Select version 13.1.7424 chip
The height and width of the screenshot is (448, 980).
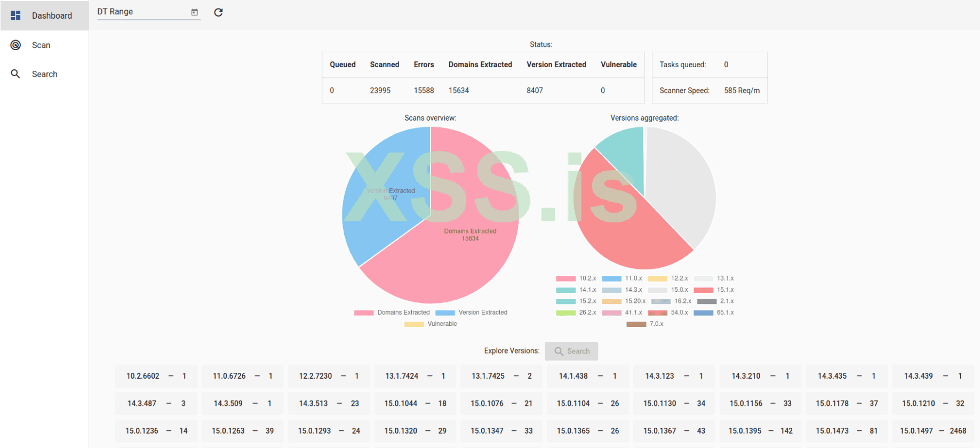pos(416,376)
